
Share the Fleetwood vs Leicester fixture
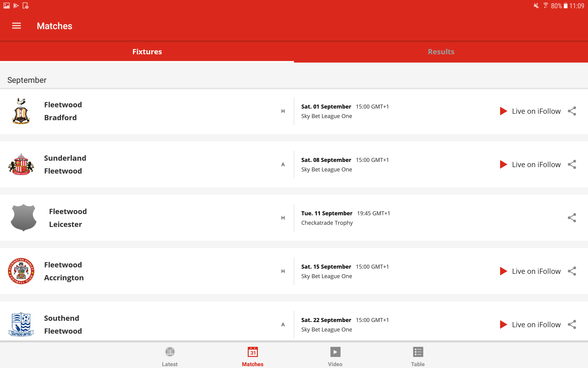coord(572,218)
